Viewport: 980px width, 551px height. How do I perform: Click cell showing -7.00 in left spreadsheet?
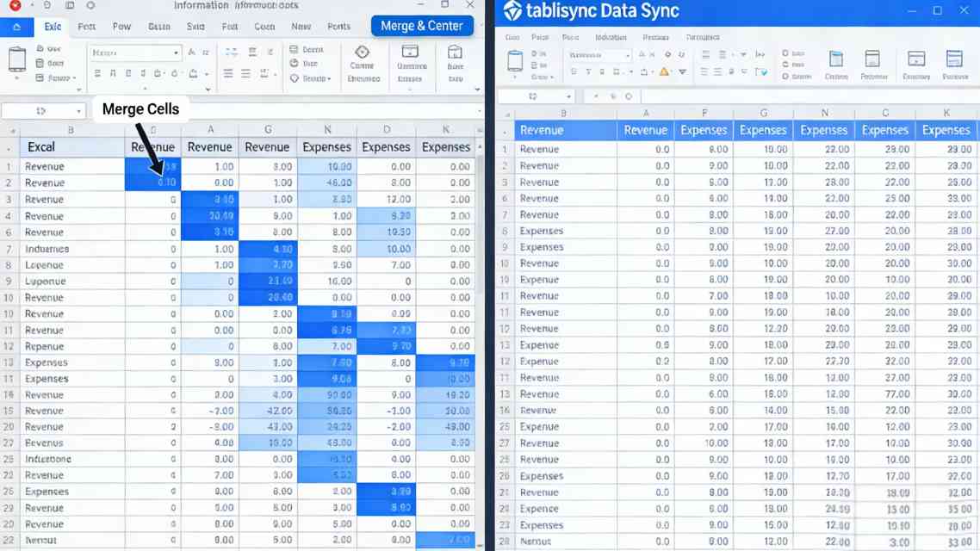[x=209, y=411]
